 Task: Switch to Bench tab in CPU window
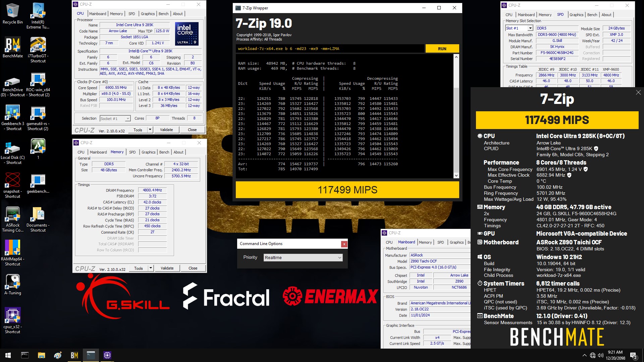tap(163, 14)
